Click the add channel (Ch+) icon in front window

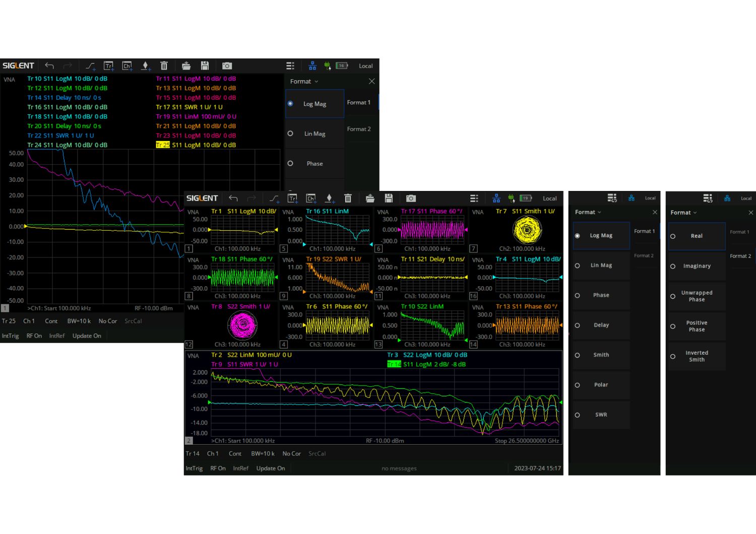click(311, 198)
